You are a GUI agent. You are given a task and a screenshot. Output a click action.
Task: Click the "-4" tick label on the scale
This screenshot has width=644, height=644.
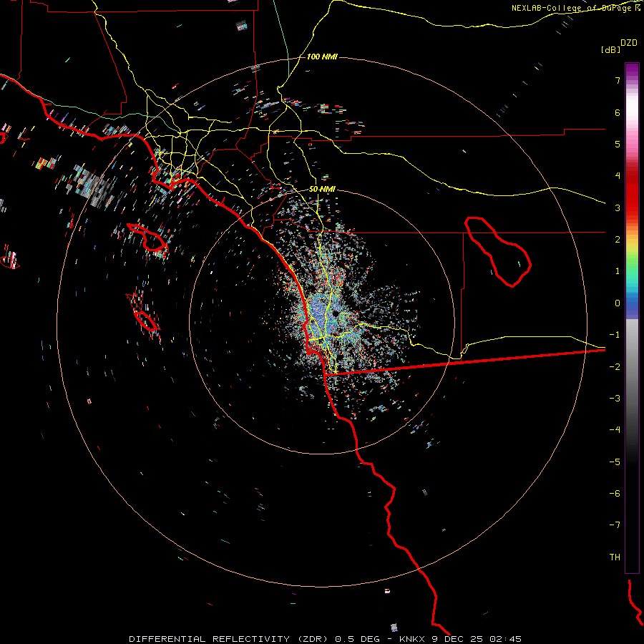[x=615, y=430]
